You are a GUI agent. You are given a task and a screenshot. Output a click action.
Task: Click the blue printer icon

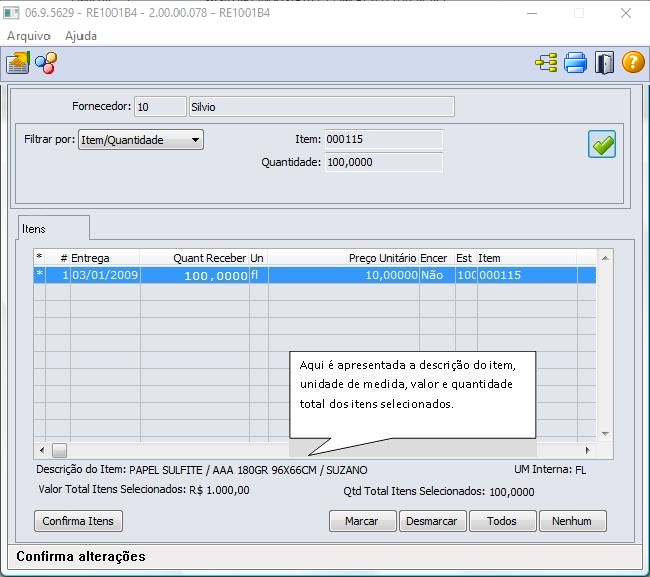coord(575,63)
